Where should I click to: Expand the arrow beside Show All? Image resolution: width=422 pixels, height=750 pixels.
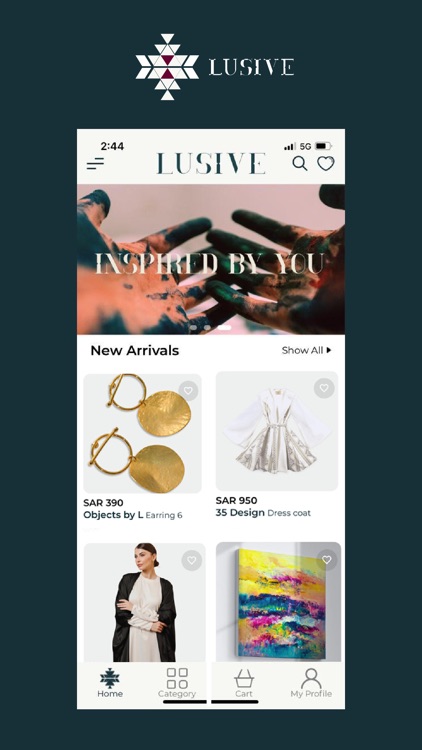click(329, 350)
